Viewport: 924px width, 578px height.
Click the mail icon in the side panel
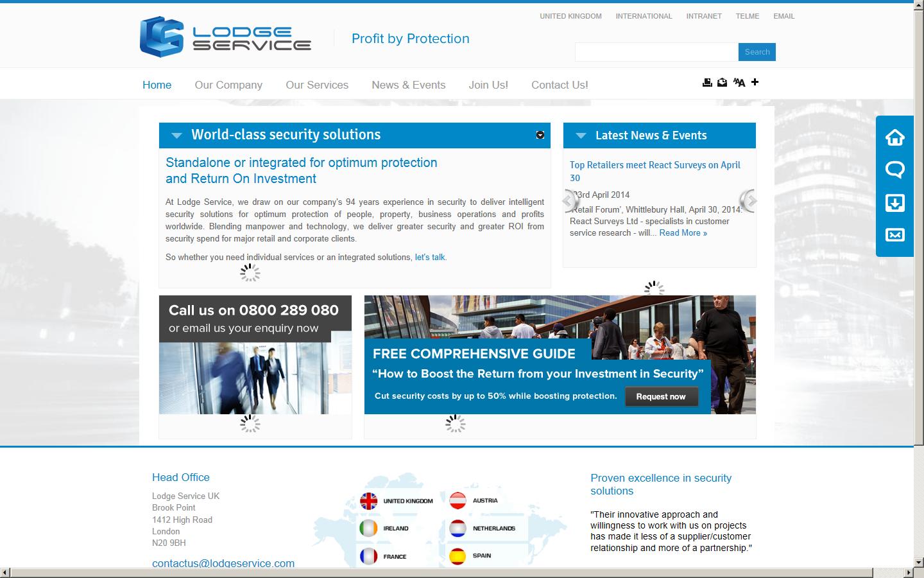click(x=894, y=235)
